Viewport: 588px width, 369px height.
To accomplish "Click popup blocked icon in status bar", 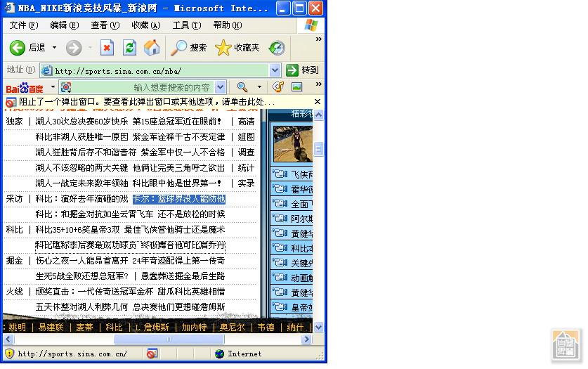I will tap(152, 354).
